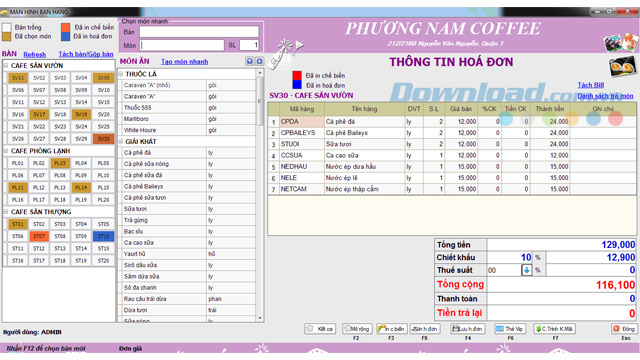
Task: Select table PL03
Action: pos(60,163)
